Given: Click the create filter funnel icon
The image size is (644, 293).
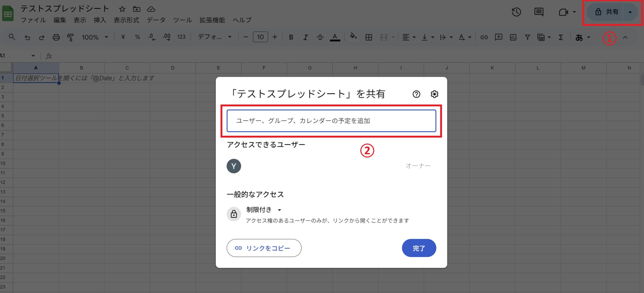Looking at the screenshot, I should point(527,37).
